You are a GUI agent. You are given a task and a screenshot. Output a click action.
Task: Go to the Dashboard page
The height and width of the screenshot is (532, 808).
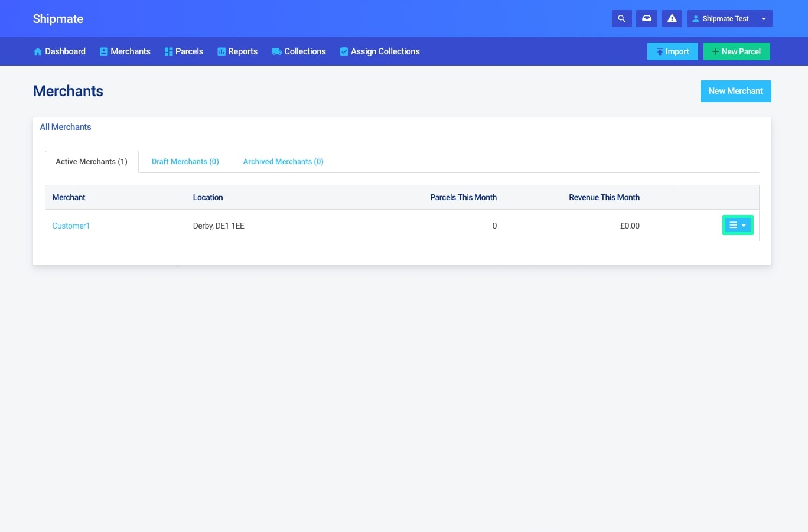tap(60, 51)
